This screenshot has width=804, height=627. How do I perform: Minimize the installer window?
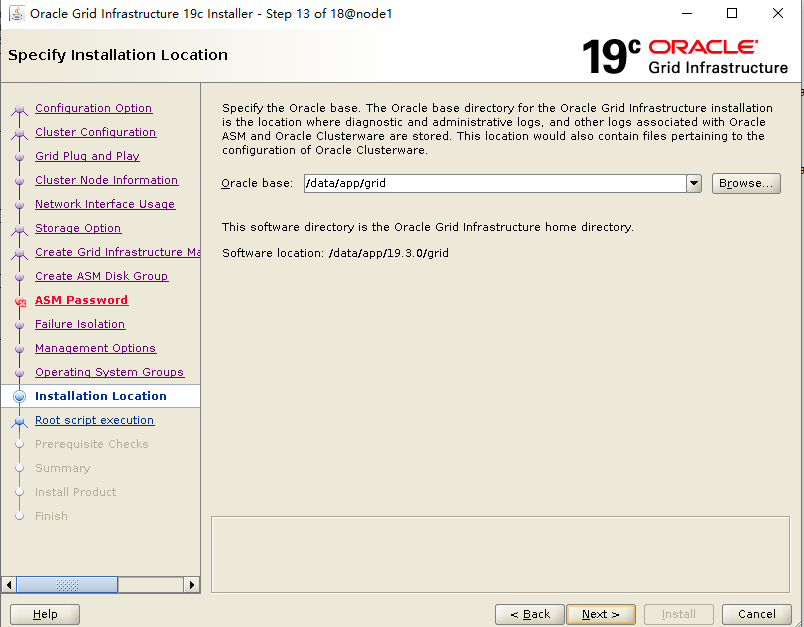(x=687, y=13)
